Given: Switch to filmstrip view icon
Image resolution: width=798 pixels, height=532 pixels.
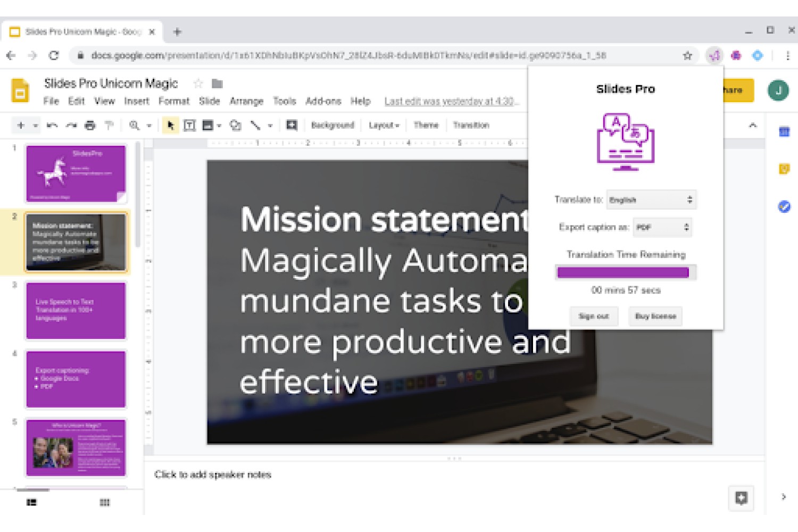Looking at the screenshot, I should point(31,502).
